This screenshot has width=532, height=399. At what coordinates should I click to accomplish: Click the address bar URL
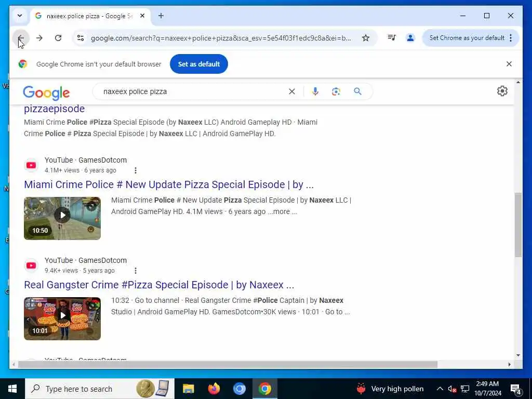[220, 38]
